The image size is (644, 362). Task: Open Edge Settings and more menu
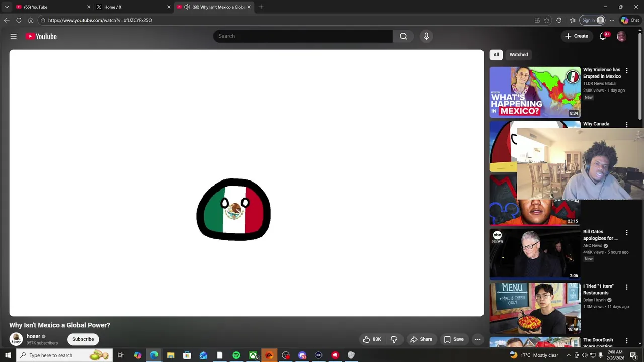(612, 20)
